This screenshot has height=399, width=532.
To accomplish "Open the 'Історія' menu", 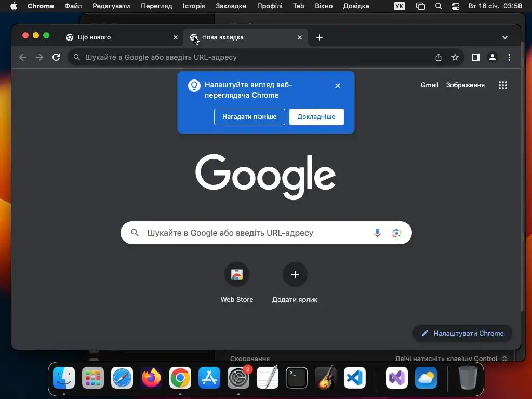I will coord(194,6).
